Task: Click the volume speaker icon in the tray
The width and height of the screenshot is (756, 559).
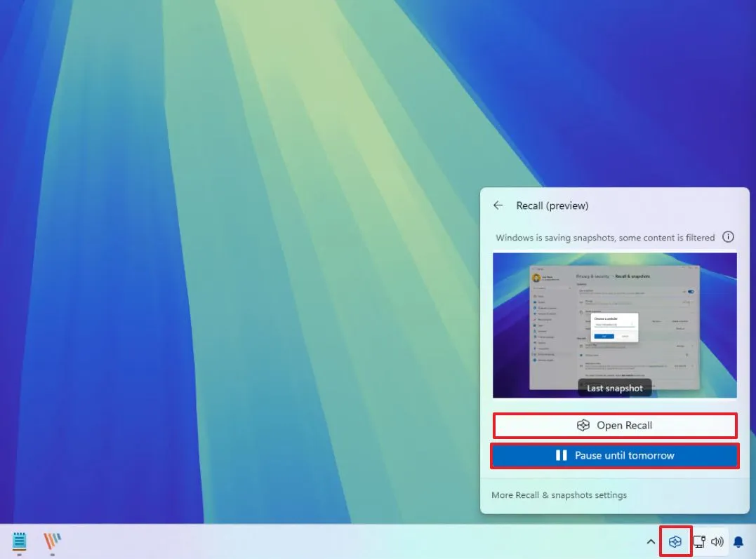Action: (x=717, y=541)
